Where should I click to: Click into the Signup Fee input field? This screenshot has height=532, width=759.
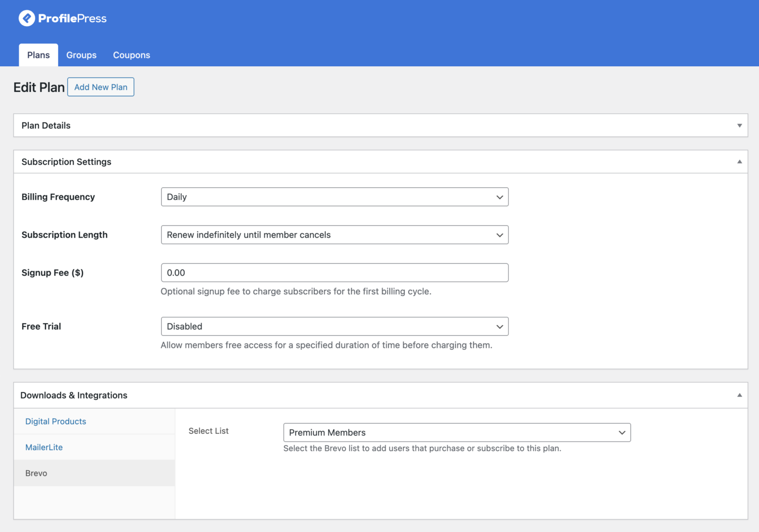pos(334,273)
